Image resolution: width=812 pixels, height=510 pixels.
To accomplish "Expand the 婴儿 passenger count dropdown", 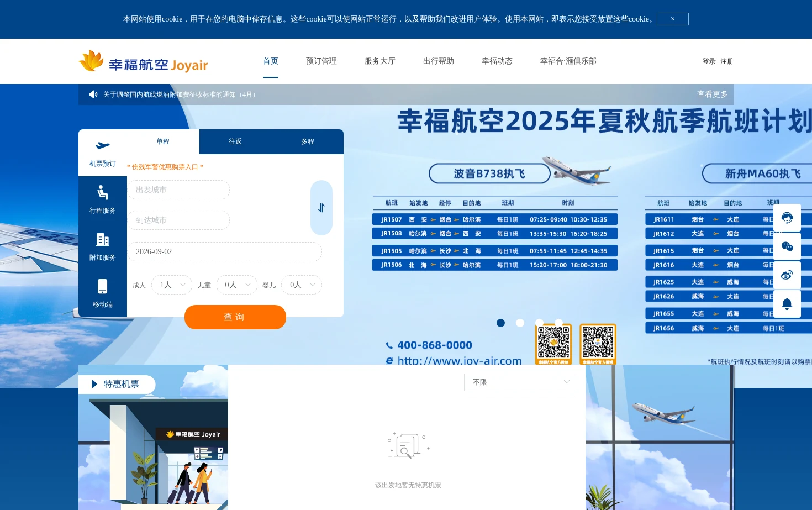I will pyautogui.click(x=302, y=285).
